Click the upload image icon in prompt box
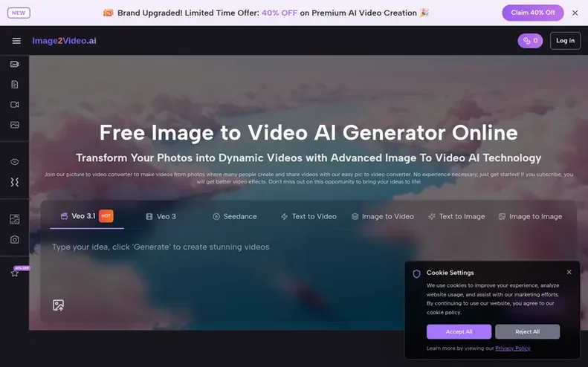Image resolution: width=588 pixels, height=367 pixels. [58, 305]
